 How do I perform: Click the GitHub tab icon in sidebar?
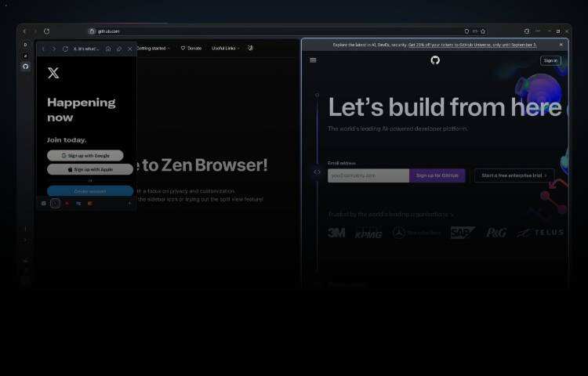[25, 67]
